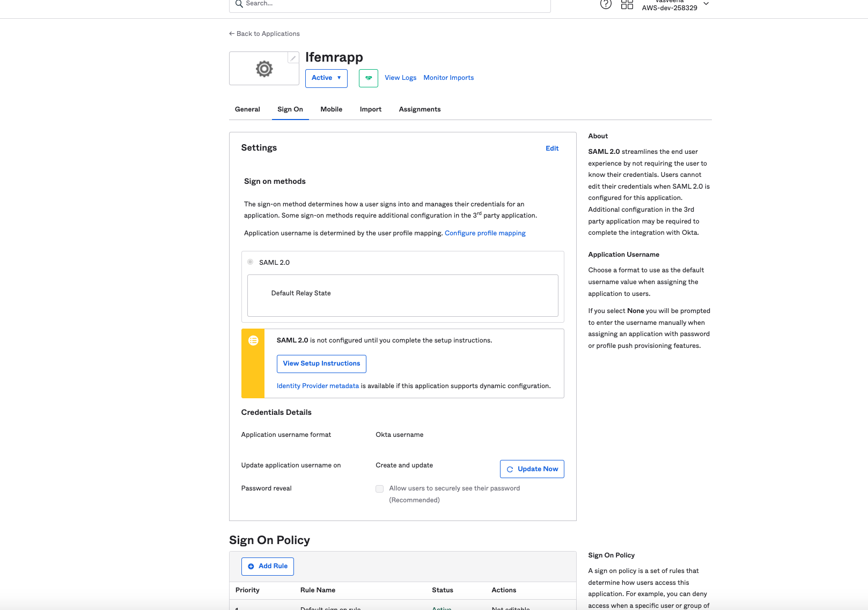Viewport: 868px width, 610px height.
Task: Click the Search input field
Action: 390,5
